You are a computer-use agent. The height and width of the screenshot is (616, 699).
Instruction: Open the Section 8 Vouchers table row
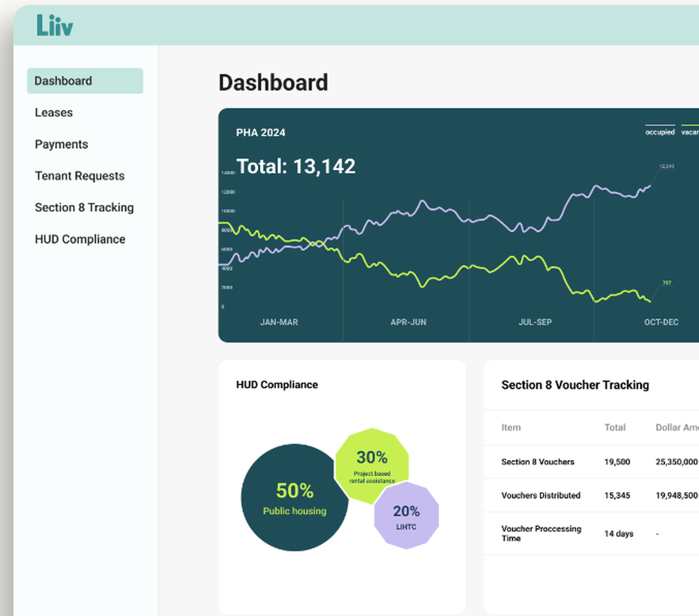pyautogui.click(x=538, y=462)
